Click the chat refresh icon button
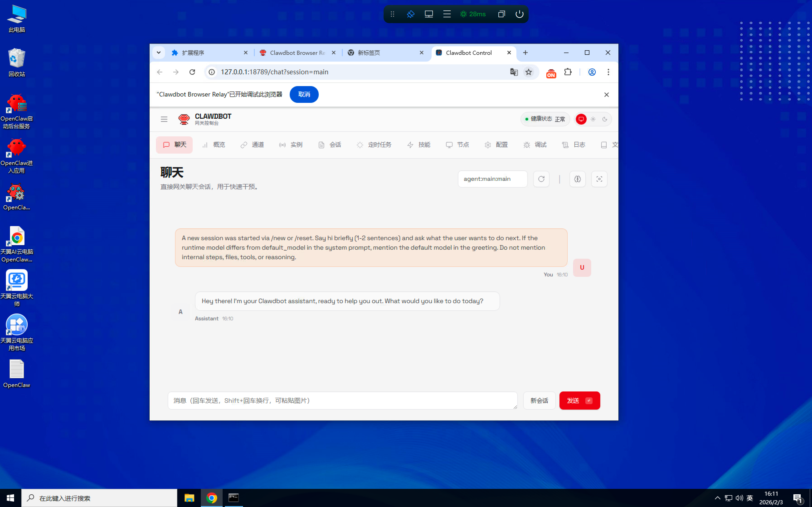Image resolution: width=812 pixels, height=507 pixels. point(541,179)
